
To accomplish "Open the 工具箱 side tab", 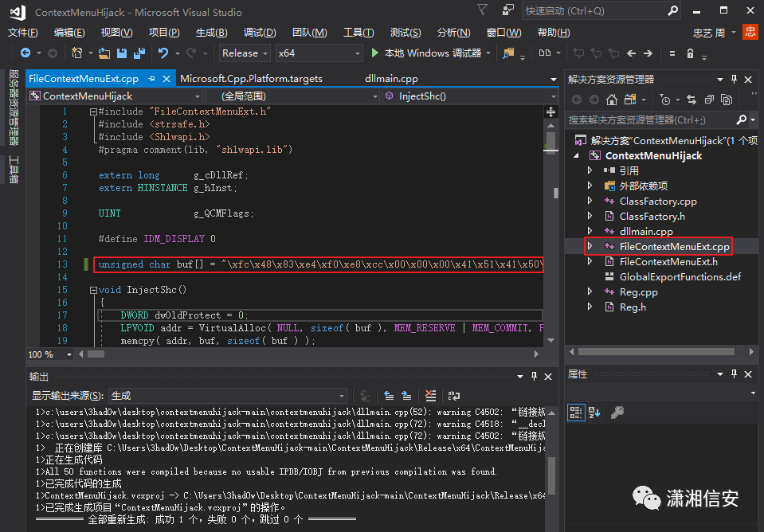I will pos(14,170).
